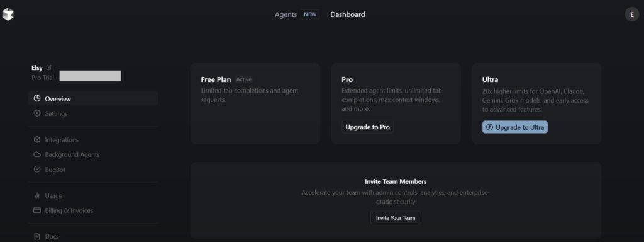This screenshot has height=242, width=644.
Task: Switch to the Agents tab
Action: [x=286, y=14]
